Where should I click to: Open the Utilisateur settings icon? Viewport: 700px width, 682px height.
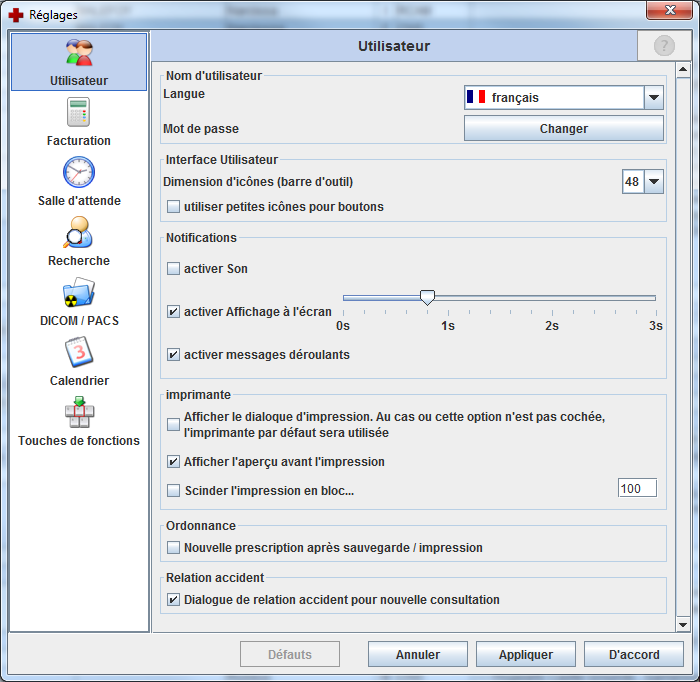[79, 54]
